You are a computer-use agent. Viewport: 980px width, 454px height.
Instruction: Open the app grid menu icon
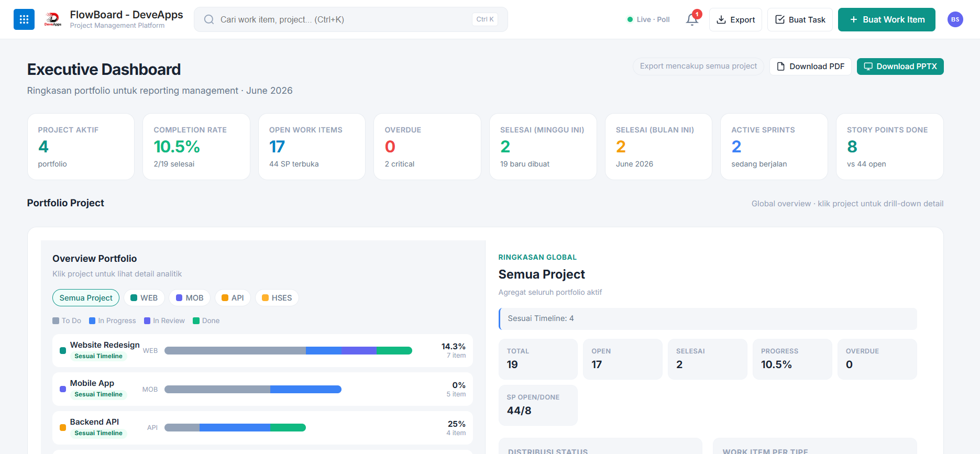click(24, 19)
